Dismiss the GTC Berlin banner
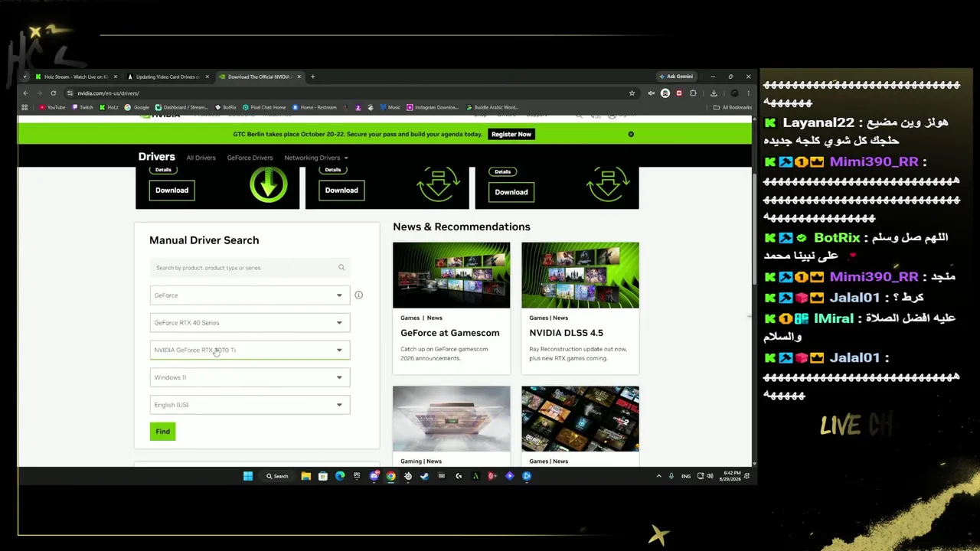 point(631,134)
